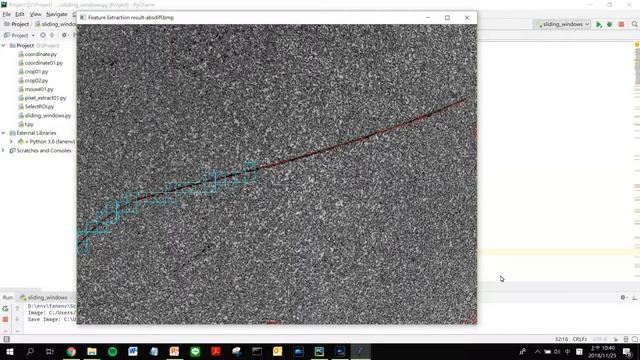Image resolution: width=640 pixels, height=360 pixels.
Task: Open the sliding_windows run configuration dropdown
Action: (x=562, y=24)
